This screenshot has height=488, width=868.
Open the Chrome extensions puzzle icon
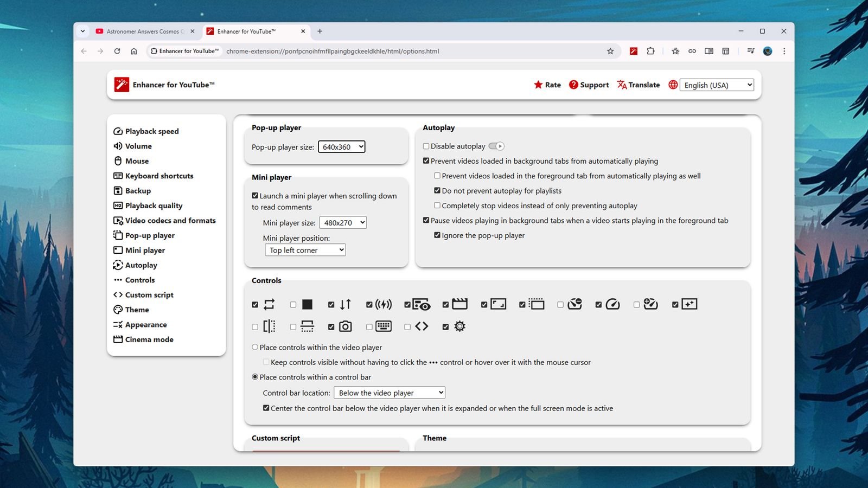pyautogui.click(x=650, y=51)
